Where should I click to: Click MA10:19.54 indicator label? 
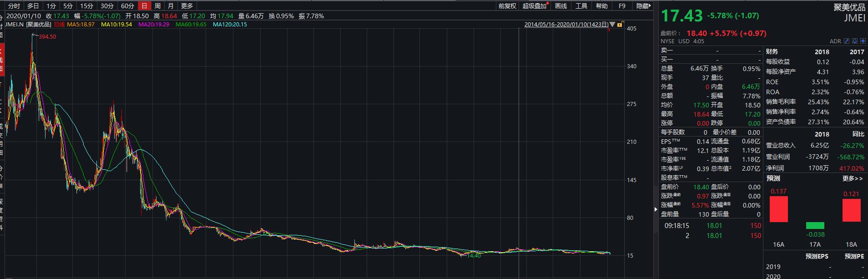(x=116, y=25)
